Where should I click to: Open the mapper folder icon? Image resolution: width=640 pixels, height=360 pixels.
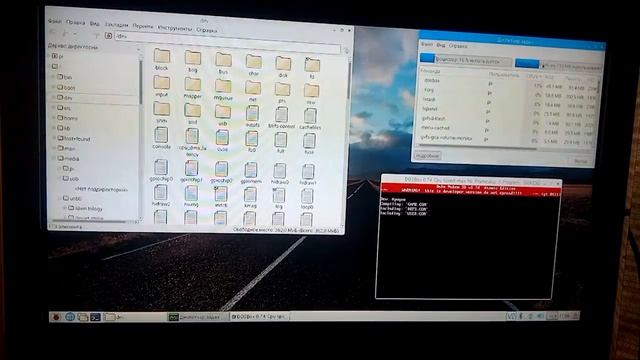pos(193,85)
